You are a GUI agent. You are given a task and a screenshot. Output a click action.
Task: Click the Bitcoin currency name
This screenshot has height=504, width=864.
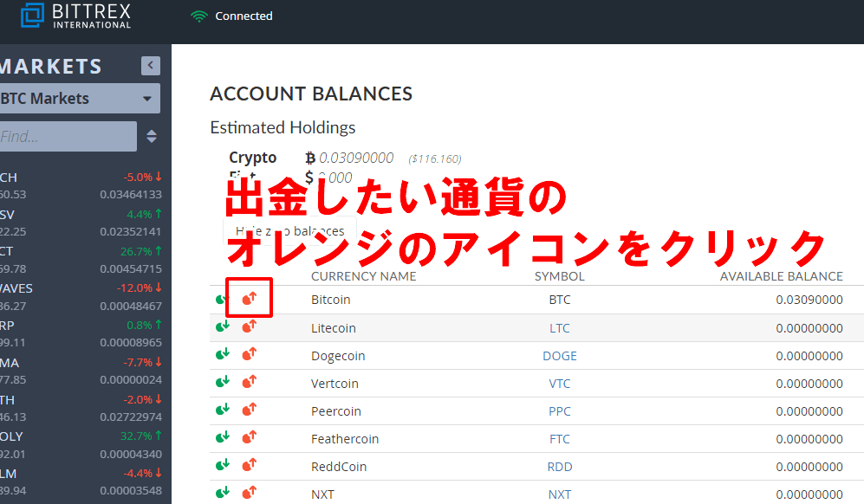coord(331,300)
